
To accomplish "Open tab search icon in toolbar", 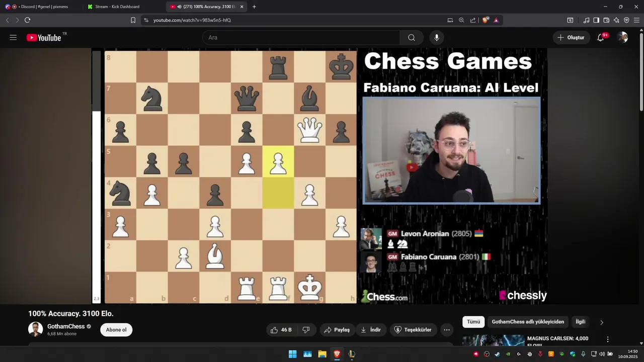I will 570,20.
